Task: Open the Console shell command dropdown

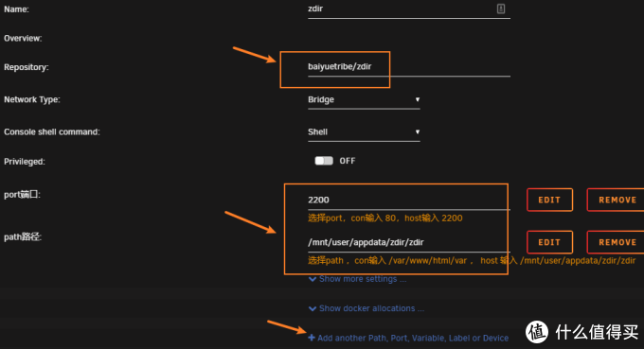Action: coord(364,132)
